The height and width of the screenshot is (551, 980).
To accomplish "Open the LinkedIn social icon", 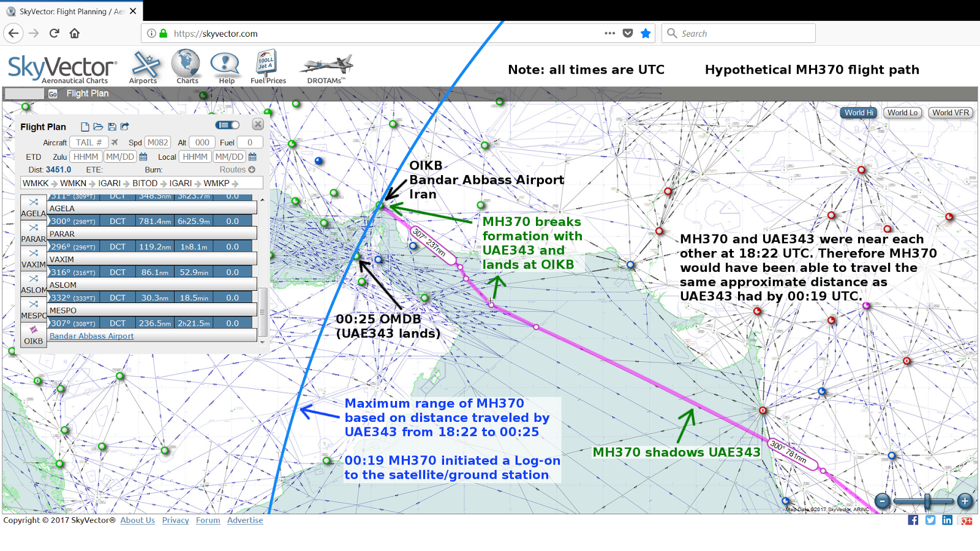I will click(948, 520).
